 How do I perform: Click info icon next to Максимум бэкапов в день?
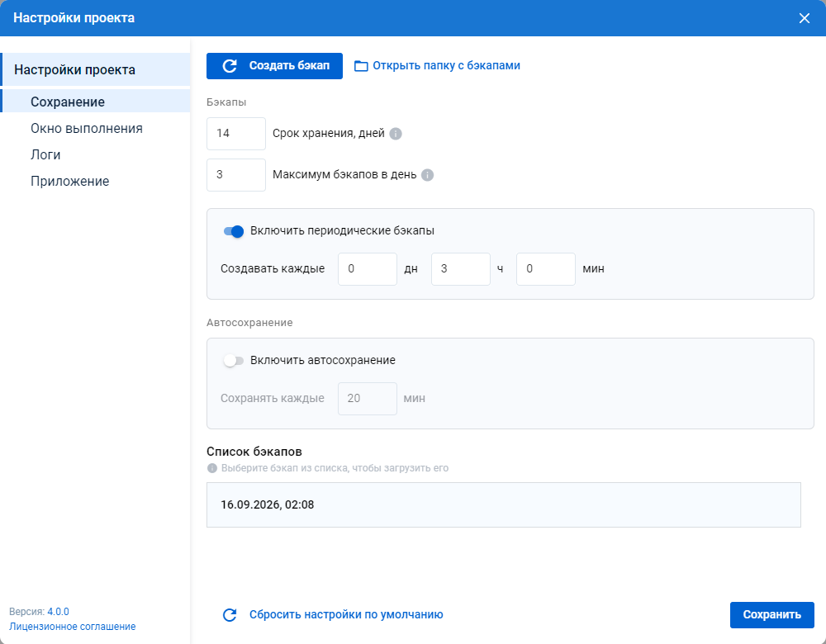pos(428,175)
